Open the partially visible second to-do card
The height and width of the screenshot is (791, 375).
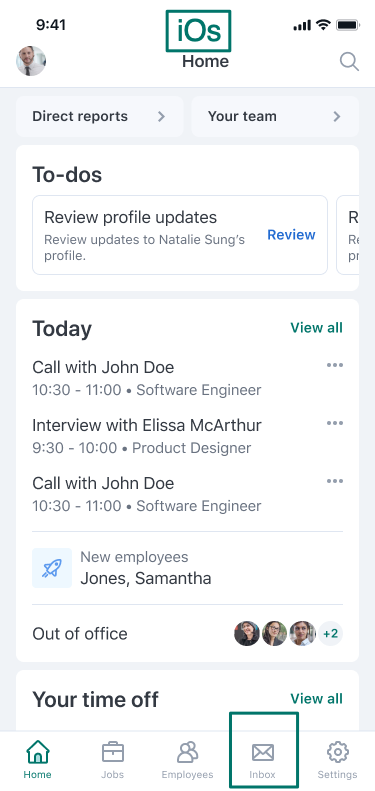pos(348,235)
